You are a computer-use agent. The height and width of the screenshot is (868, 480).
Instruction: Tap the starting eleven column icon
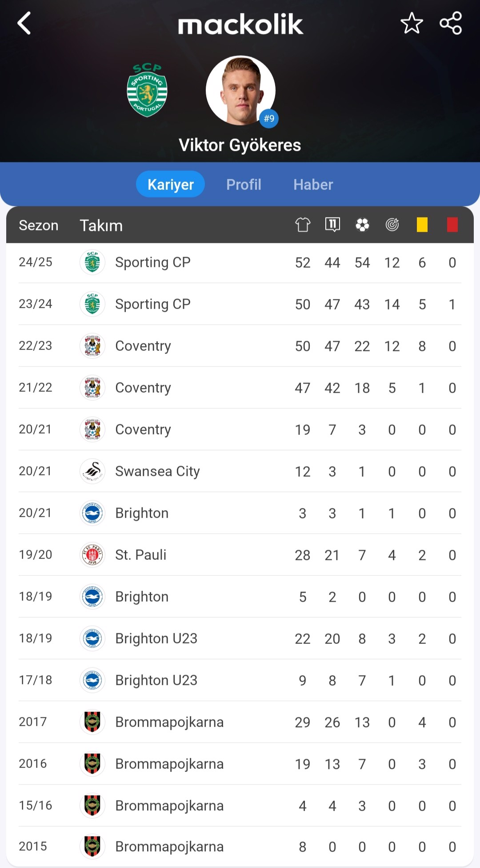[332, 225]
